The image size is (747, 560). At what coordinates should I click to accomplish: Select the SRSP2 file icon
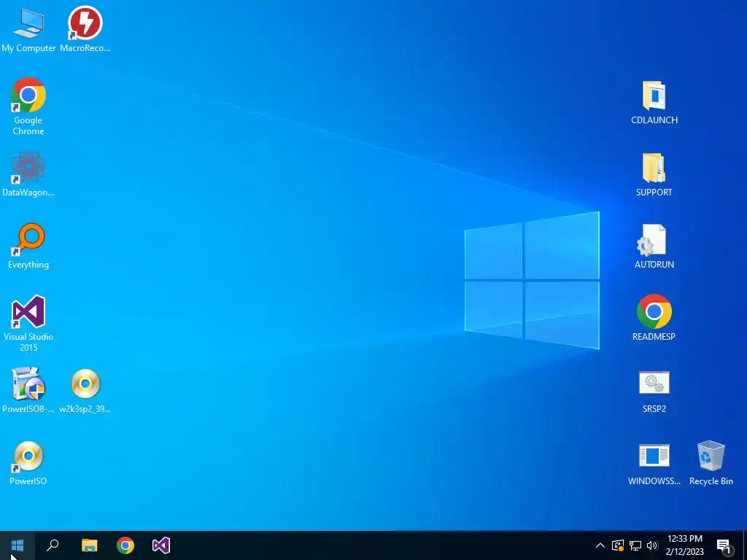pyautogui.click(x=654, y=392)
